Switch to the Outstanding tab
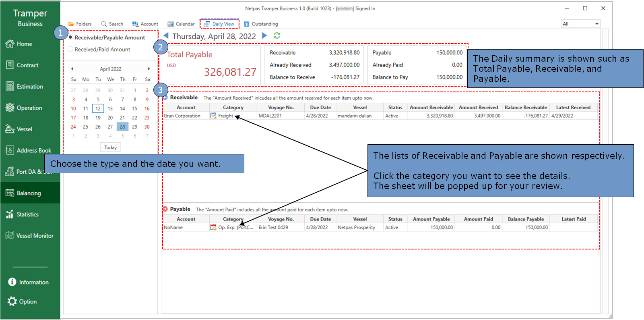 coord(261,24)
